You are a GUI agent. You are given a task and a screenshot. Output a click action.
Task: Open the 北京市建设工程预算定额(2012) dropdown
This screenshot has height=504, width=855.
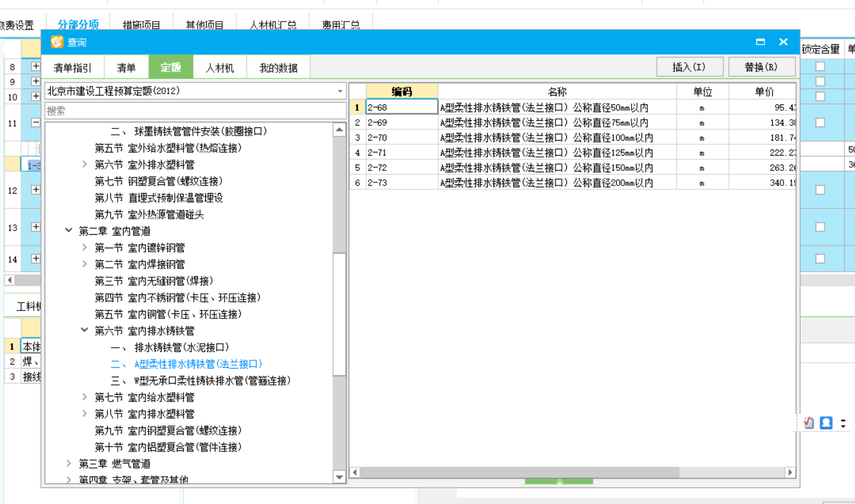[x=340, y=91]
